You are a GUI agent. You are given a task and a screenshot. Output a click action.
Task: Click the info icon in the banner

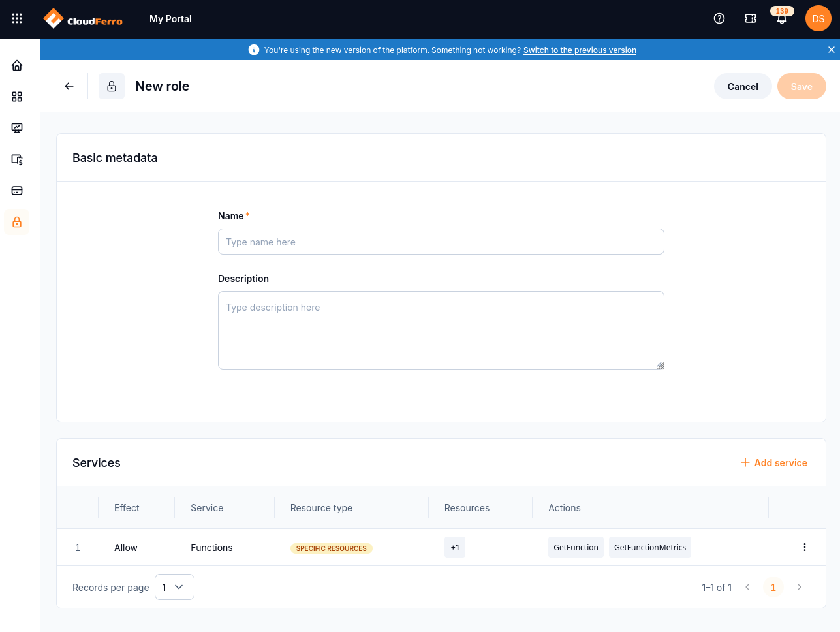tap(254, 50)
